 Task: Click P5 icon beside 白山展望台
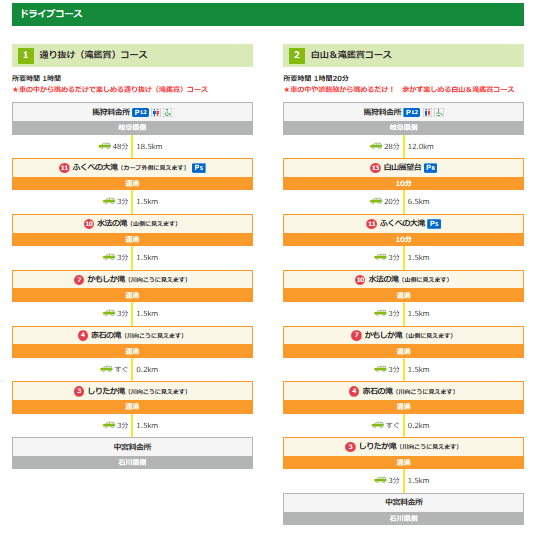(x=430, y=168)
